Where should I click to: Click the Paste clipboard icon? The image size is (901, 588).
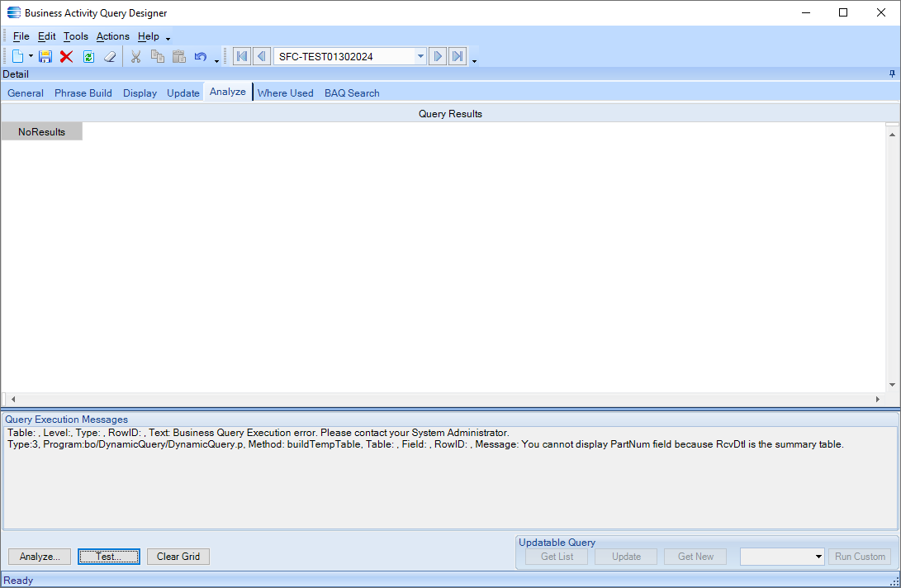pyautogui.click(x=179, y=56)
